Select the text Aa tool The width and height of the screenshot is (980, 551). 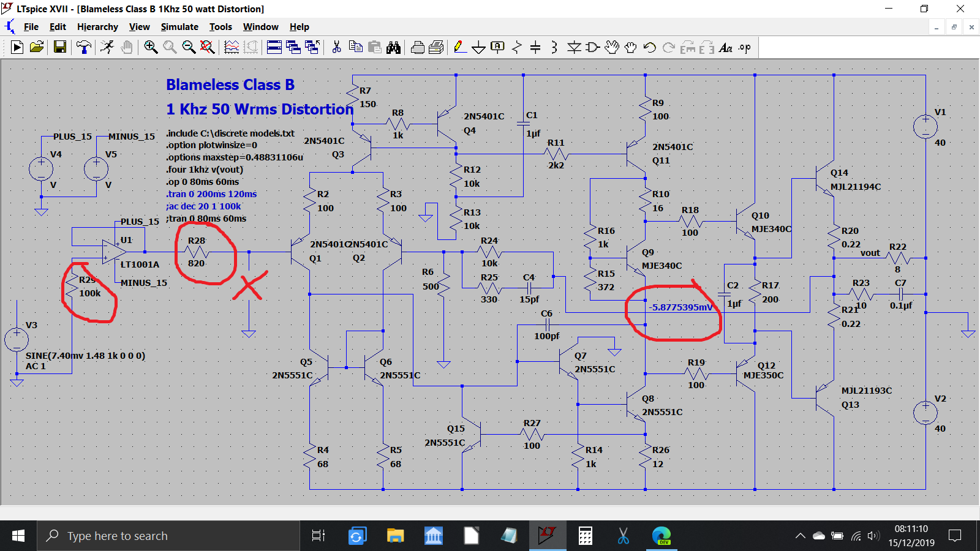coord(726,47)
